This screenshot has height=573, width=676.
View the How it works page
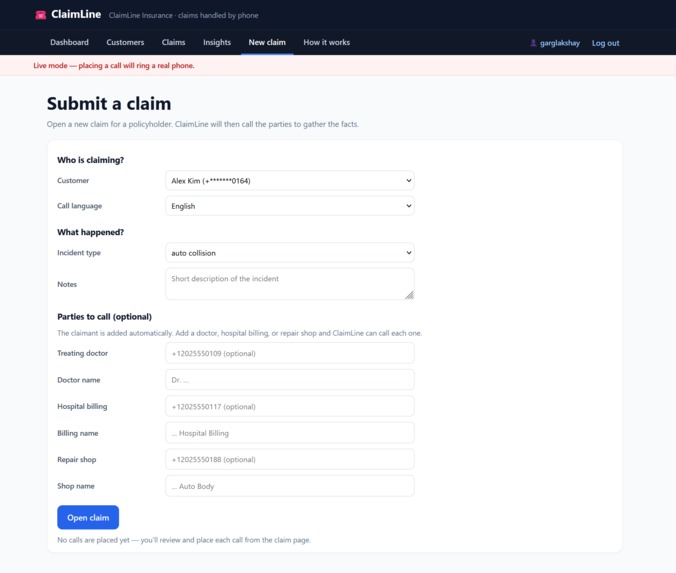point(326,42)
